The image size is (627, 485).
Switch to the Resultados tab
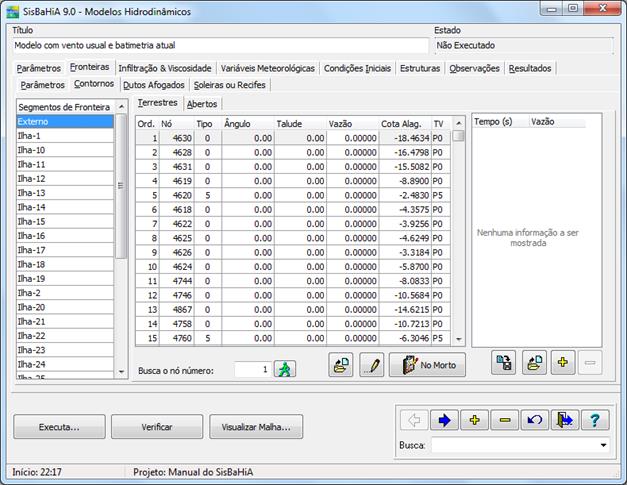(x=530, y=68)
